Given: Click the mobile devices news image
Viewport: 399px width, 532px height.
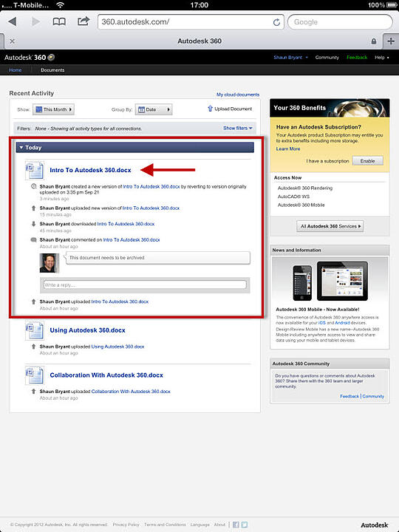Looking at the screenshot, I should [x=330, y=281].
